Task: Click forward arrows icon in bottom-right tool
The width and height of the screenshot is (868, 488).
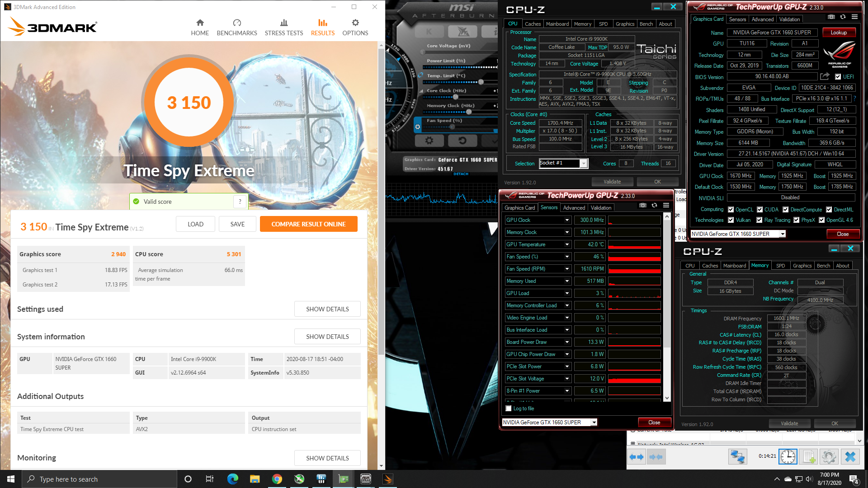Action: pos(656,457)
